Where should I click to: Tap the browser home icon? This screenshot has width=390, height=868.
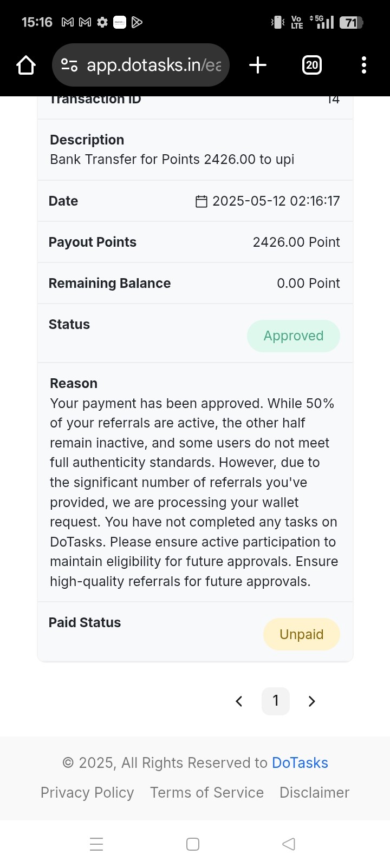(26, 65)
